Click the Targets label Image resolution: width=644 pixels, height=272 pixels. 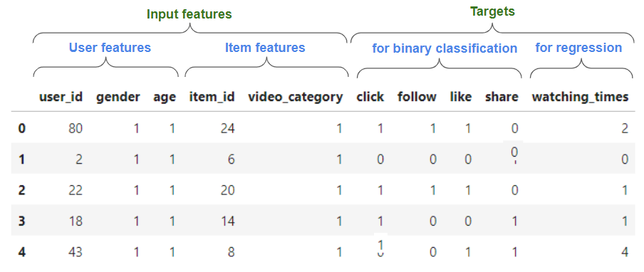click(492, 12)
